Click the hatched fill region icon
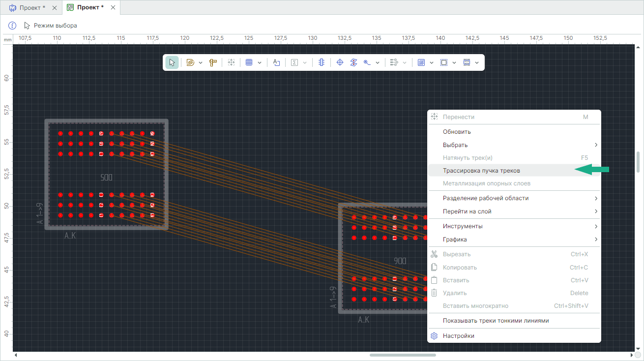This screenshot has height=361, width=644. click(x=421, y=62)
